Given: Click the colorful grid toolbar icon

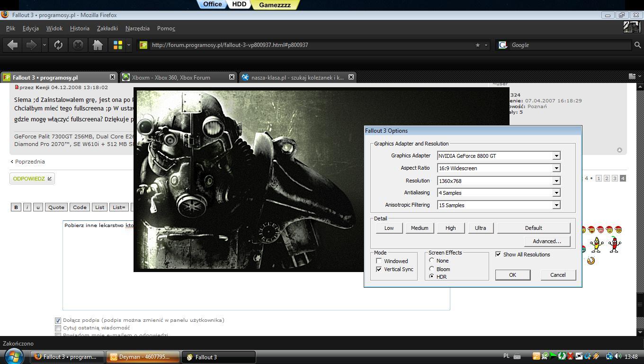Looking at the screenshot, I should tap(118, 45).
